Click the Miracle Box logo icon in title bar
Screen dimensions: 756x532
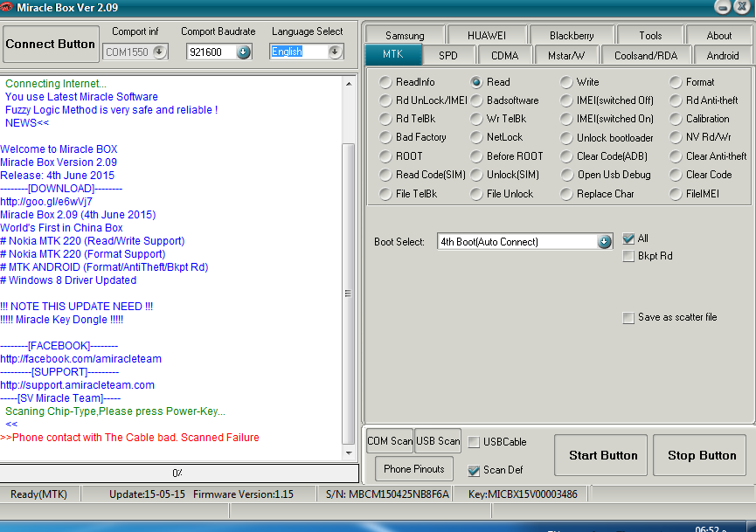tap(6, 7)
